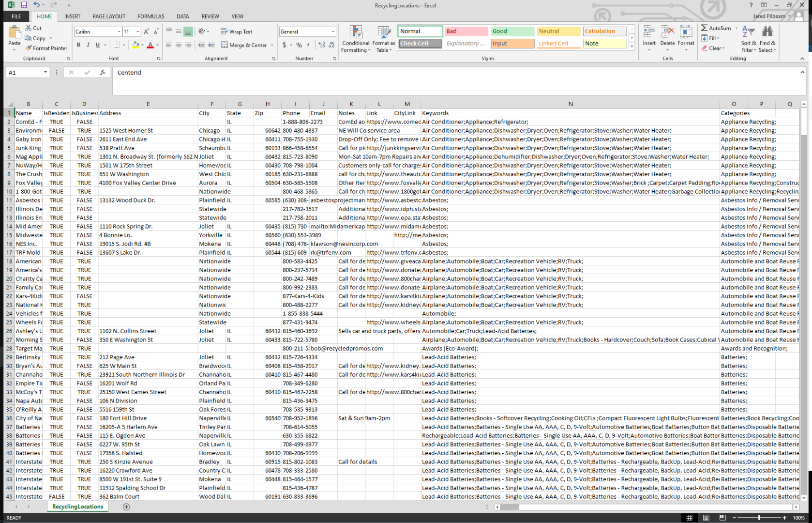
Task: Click the Center alignment icon
Action: [179, 45]
